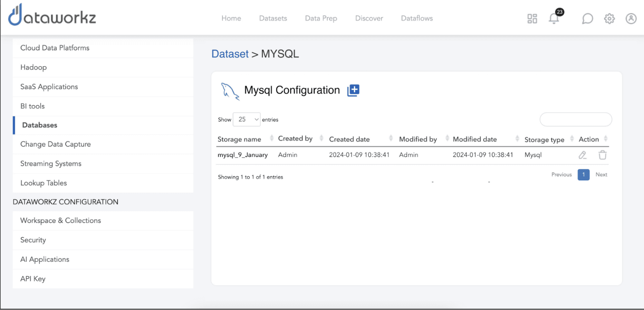
Task: Delete mysql_9_January using the trash icon
Action: pyautogui.click(x=602, y=155)
